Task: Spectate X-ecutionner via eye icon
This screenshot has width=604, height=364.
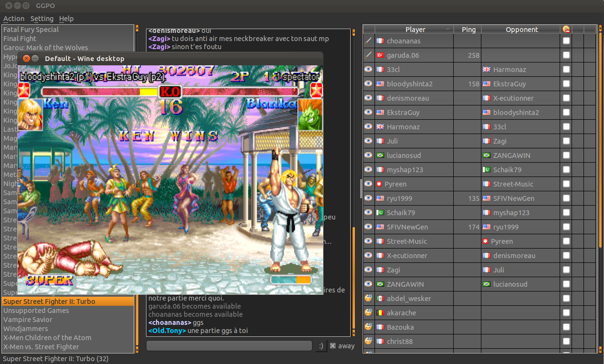Action: tap(368, 256)
